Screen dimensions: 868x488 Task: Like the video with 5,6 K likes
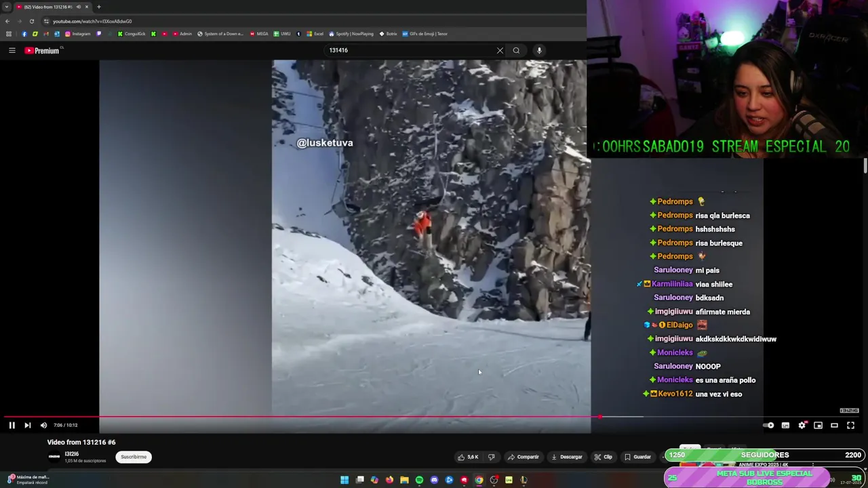[468, 457]
